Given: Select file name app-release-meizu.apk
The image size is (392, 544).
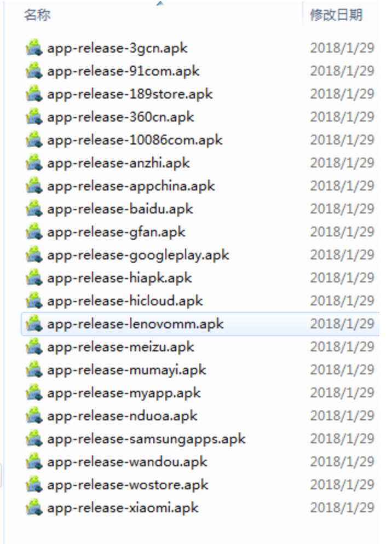Looking at the screenshot, I should coord(120,348).
